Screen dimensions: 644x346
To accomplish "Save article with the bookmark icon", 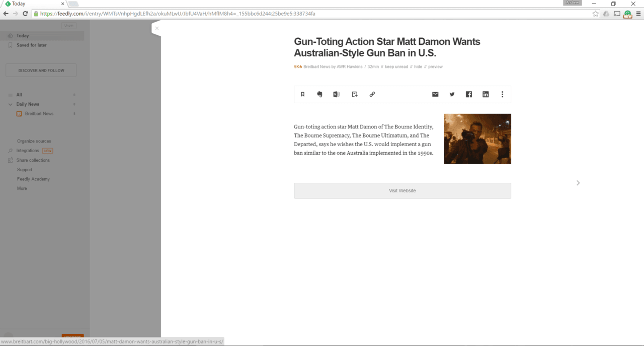I will coord(303,94).
